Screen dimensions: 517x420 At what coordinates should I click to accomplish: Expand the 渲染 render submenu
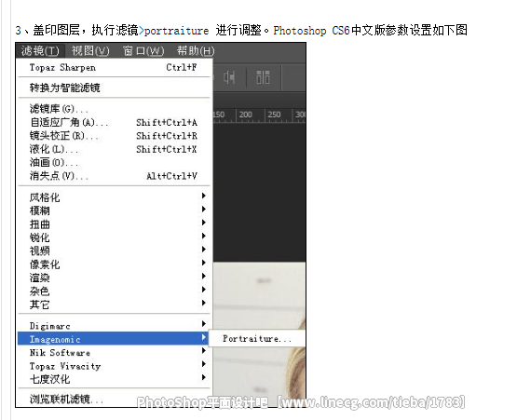tap(114, 278)
